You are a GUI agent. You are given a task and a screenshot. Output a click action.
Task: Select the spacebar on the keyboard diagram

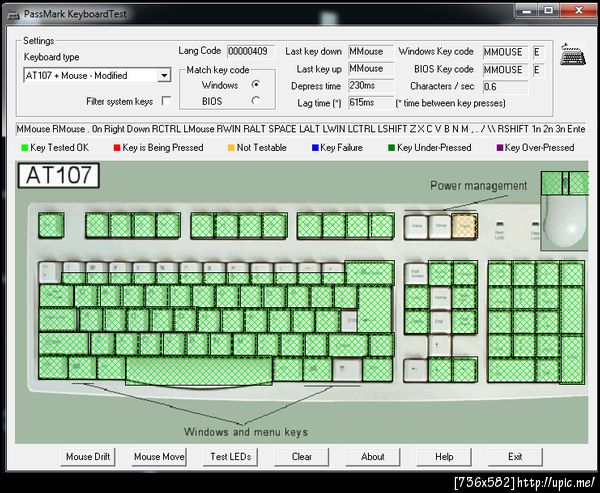pos(199,371)
